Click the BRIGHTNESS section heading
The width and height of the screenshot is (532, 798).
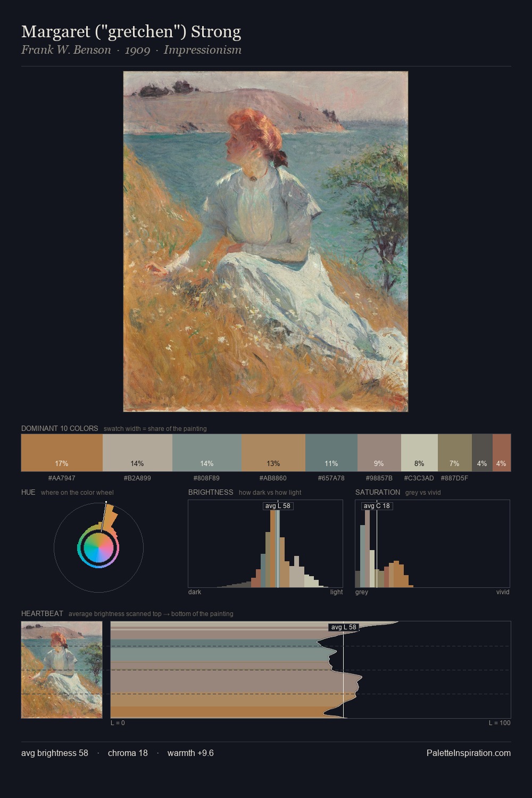[211, 492]
